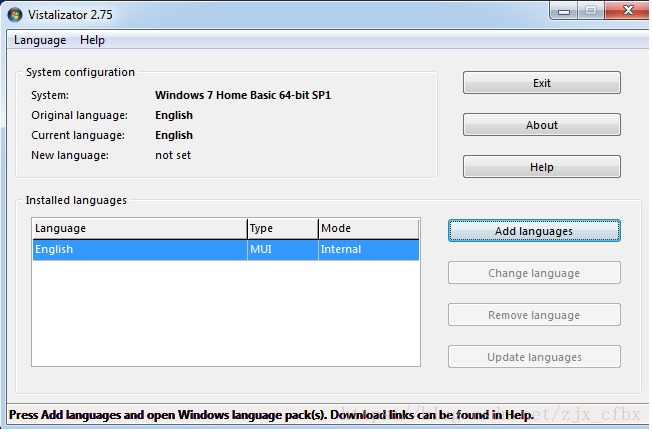Screen dimensions: 652x434
Task: Sort by the Mode column header
Action: (368, 229)
